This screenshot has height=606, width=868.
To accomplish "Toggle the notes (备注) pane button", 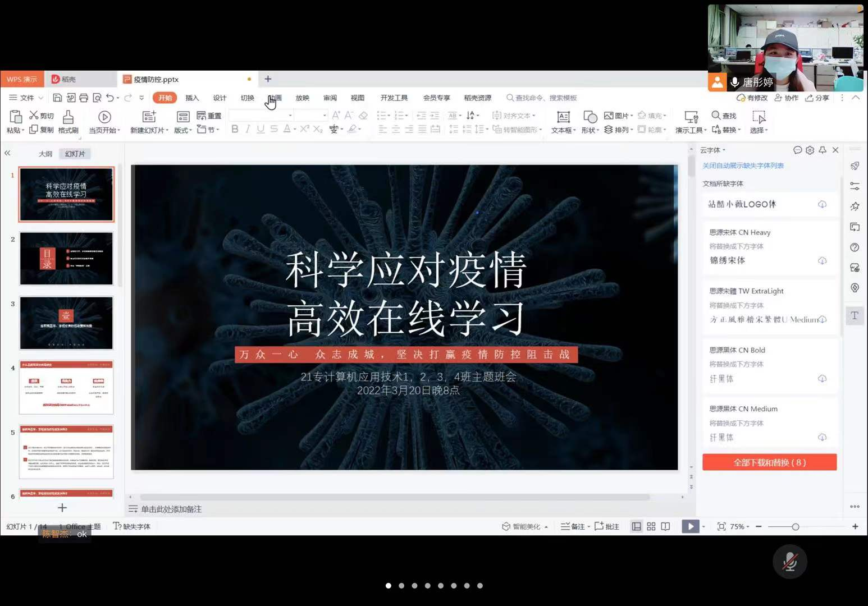I will tap(573, 526).
